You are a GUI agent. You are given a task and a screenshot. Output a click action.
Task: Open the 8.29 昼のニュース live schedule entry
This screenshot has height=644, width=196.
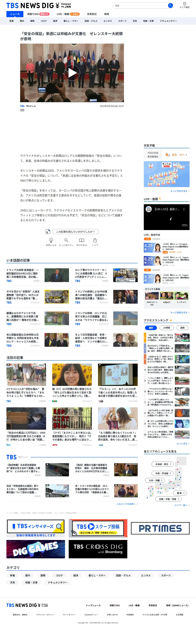[x=167, y=248]
